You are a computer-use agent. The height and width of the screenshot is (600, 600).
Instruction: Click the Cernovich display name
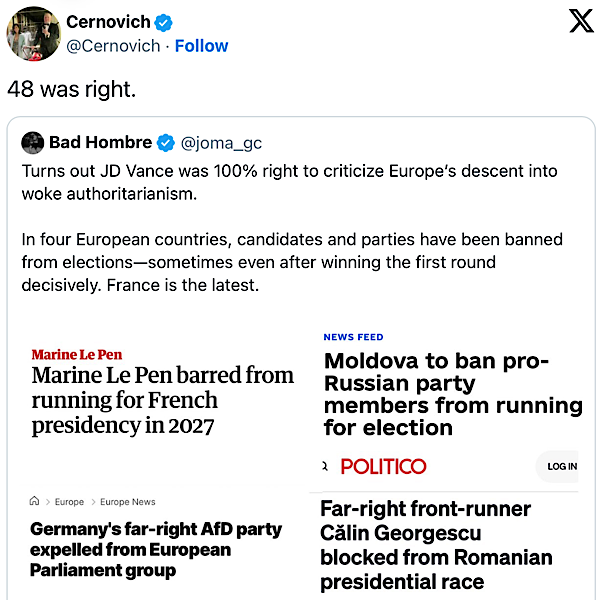pyautogui.click(x=108, y=22)
